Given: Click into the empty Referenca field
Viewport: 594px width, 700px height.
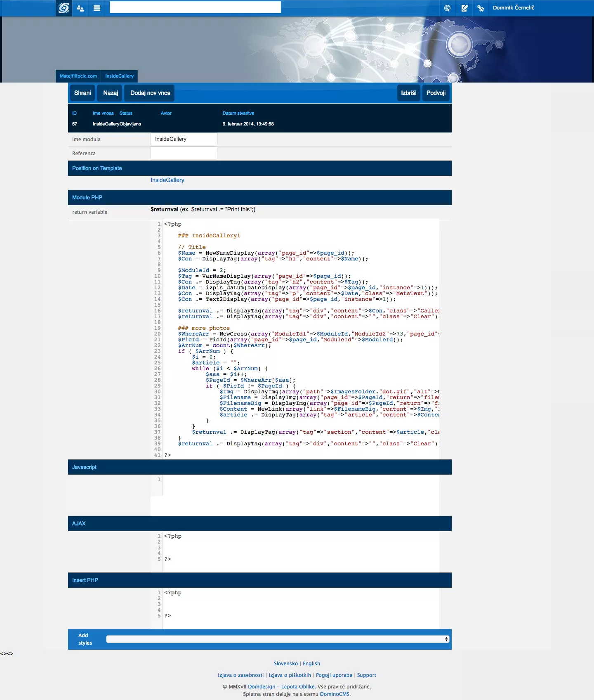Looking at the screenshot, I should pos(184,153).
